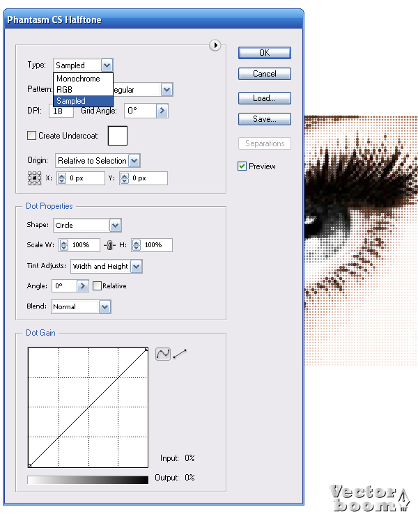Click the origin X offset field
418x532 pixels.
coord(86,178)
